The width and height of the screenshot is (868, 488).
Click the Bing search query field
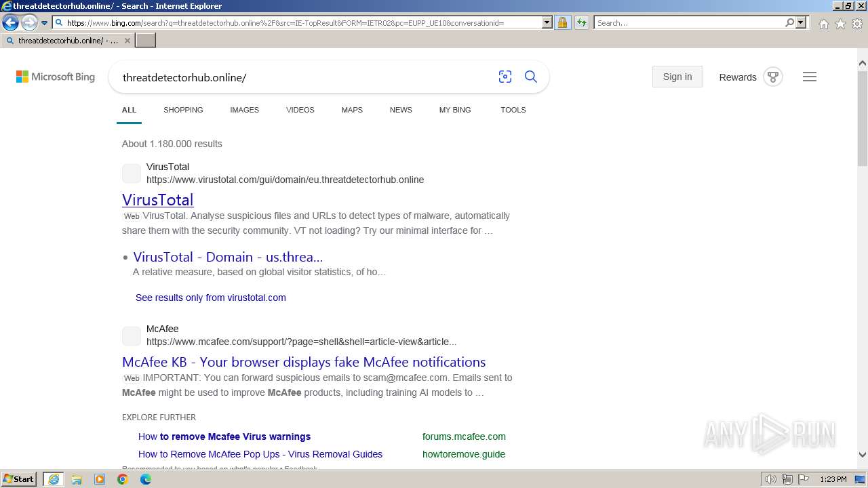tap(305, 77)
